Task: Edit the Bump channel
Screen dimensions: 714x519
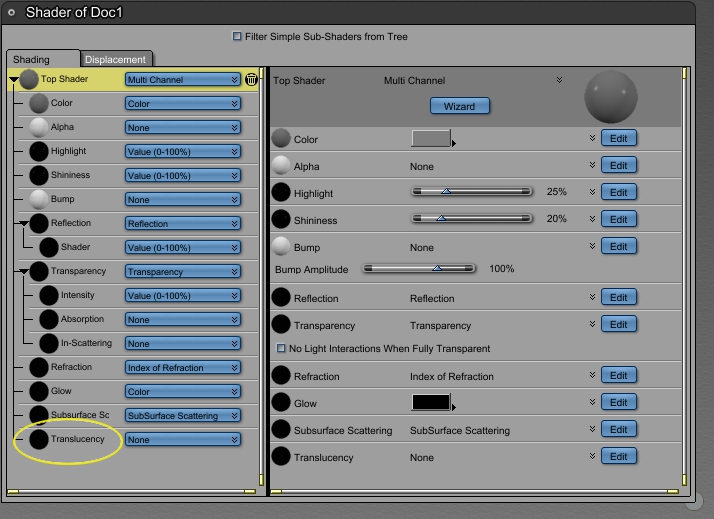Action: click(618, 246)
